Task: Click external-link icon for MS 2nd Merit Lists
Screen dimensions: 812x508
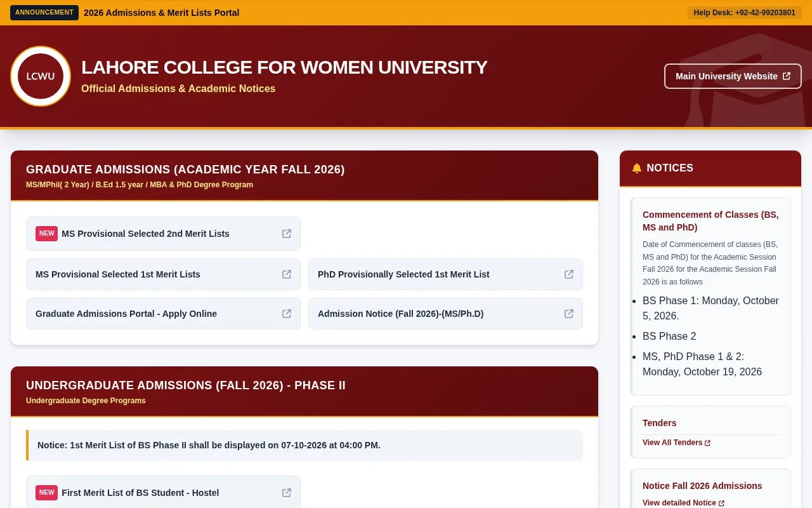Action: pos(287,234)
